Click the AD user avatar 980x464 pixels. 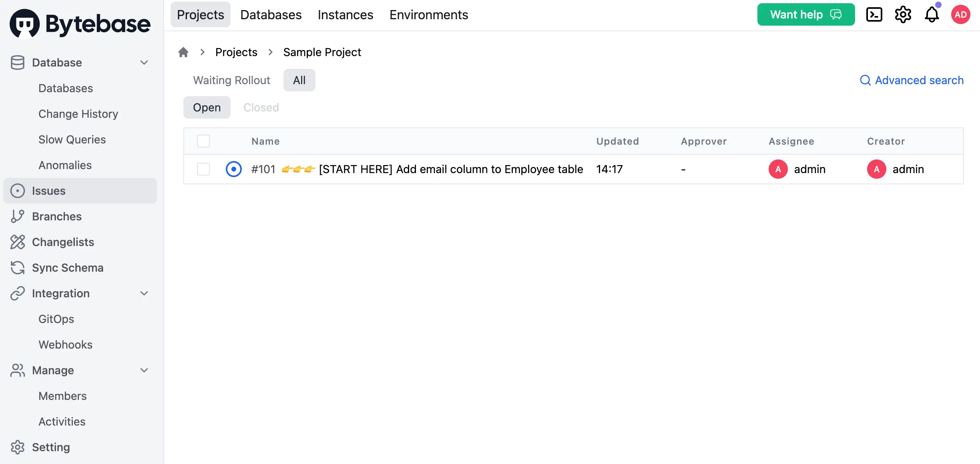click(961, 15)
